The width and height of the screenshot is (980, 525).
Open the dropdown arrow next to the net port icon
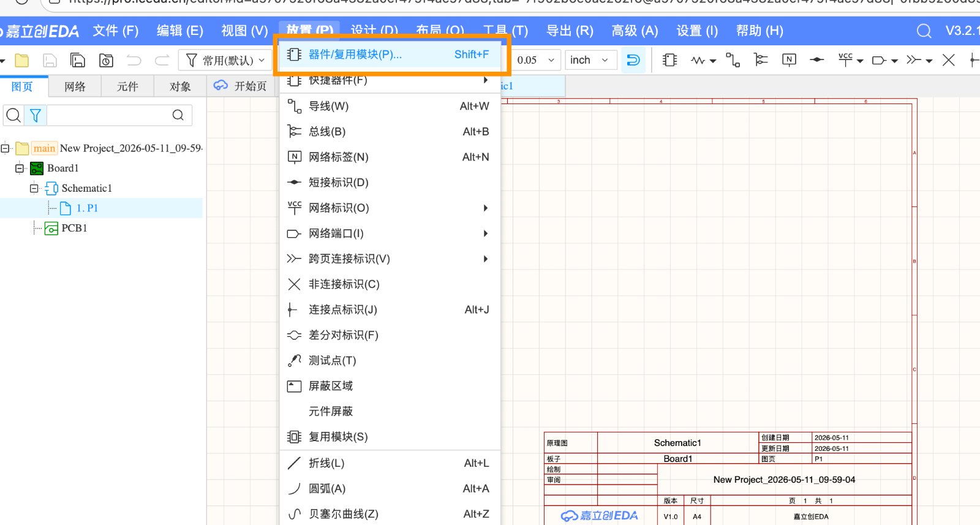pyautogui.click(x=894, y=61)
